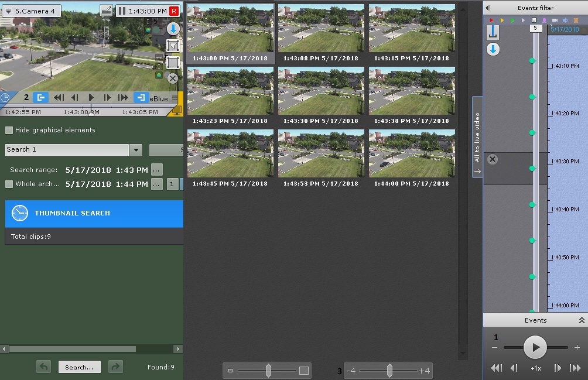Screen dimensions: 588x380
Task: Collapse the Events panel chevron
Action: [581, 320]
